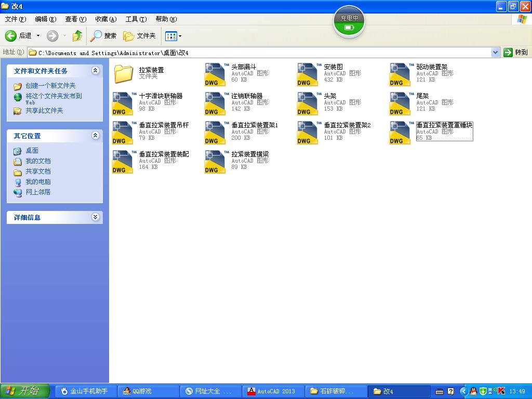The image size is (532, 399).
Task: Switch to 网址大全 taskbar item
Action: pyautogui.click(x=211, y=391)
